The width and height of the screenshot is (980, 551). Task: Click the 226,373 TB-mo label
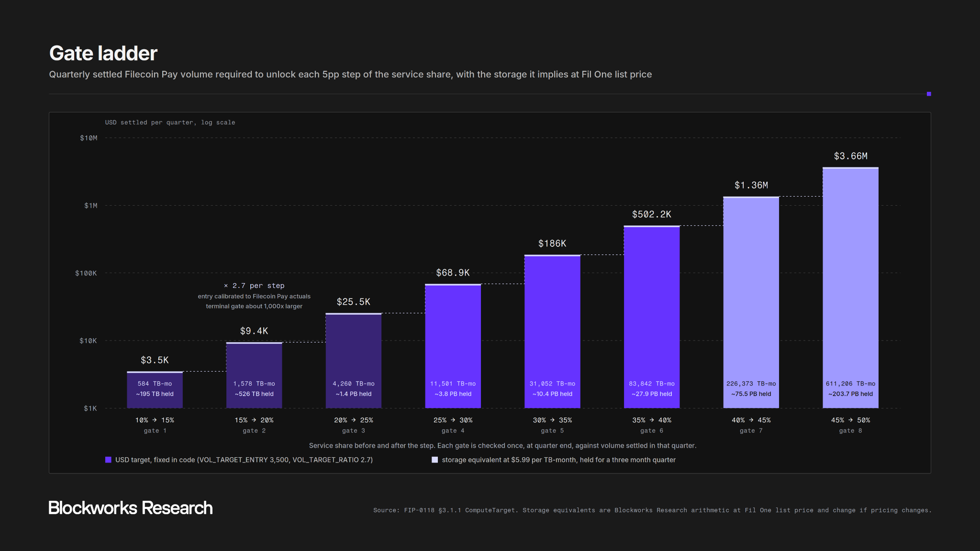(x=751, y=384)
